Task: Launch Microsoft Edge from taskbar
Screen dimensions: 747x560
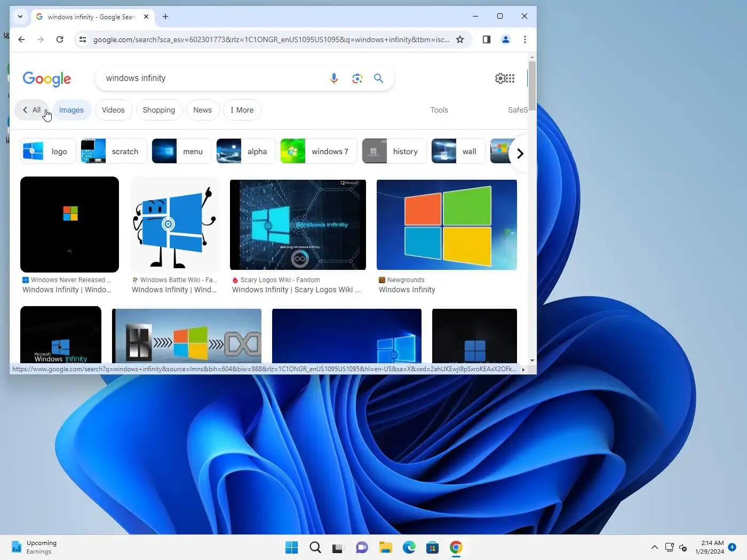Action: [409, 547]
